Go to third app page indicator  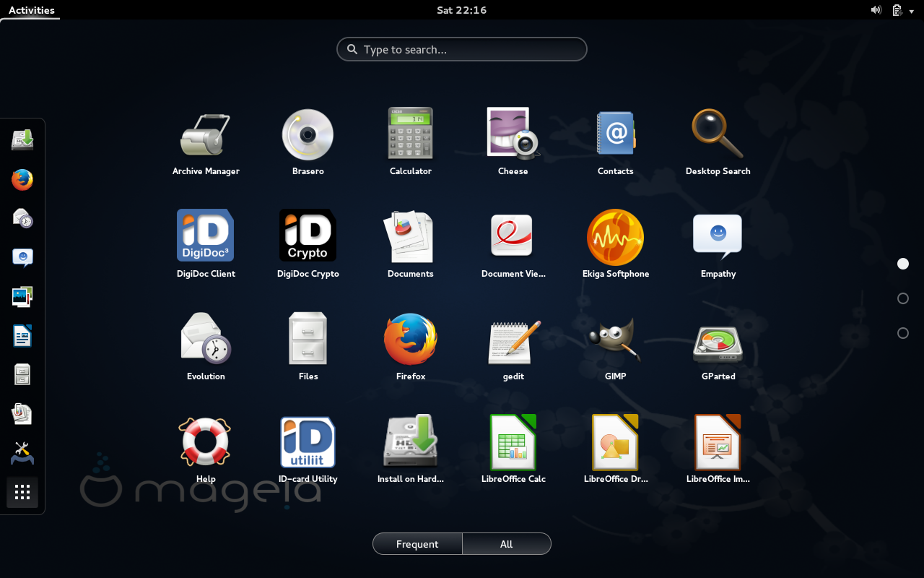[x=903, y=333]
